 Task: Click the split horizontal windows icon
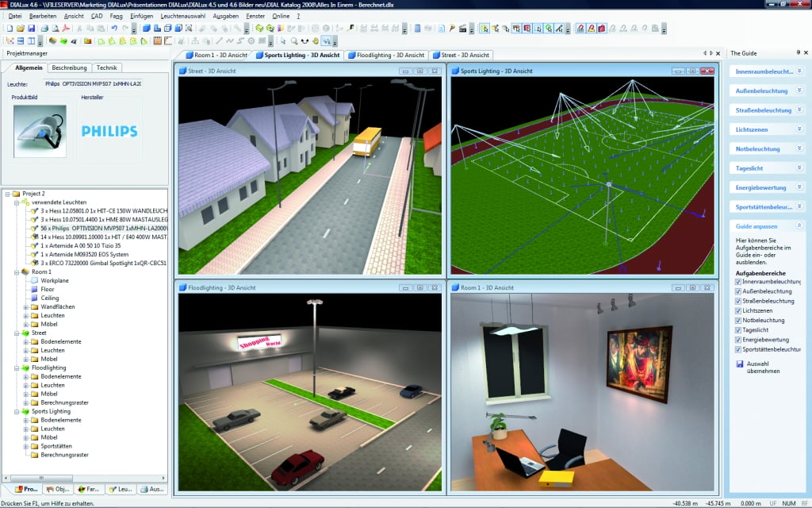click(21, 41)
